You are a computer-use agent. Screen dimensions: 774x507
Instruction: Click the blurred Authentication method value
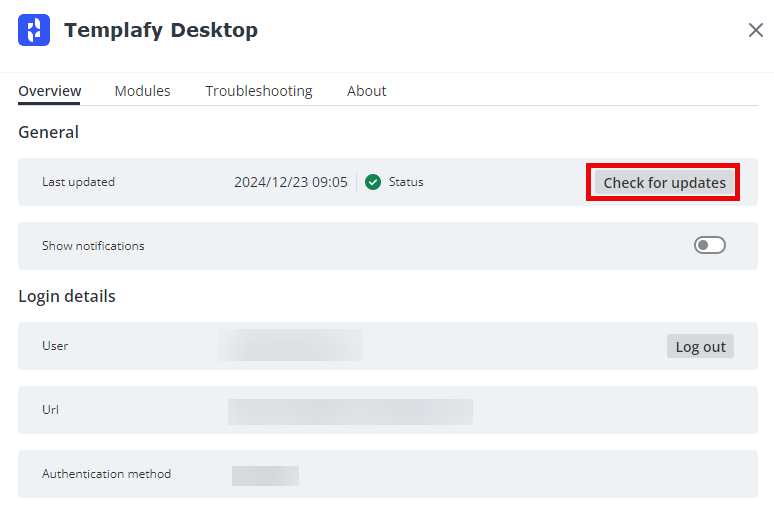point(266,476)
